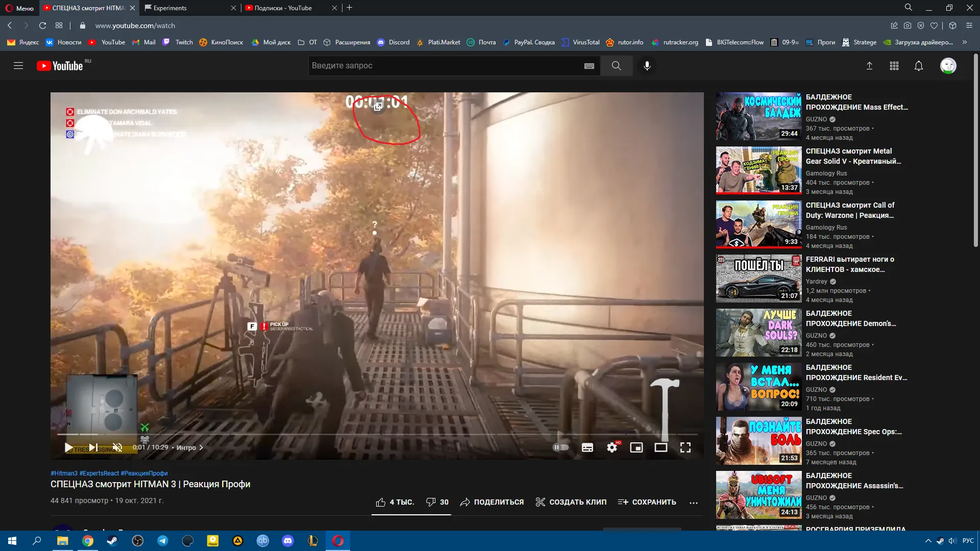
Task: Click the YouTube search magnifier button
Action: point(616,66)
